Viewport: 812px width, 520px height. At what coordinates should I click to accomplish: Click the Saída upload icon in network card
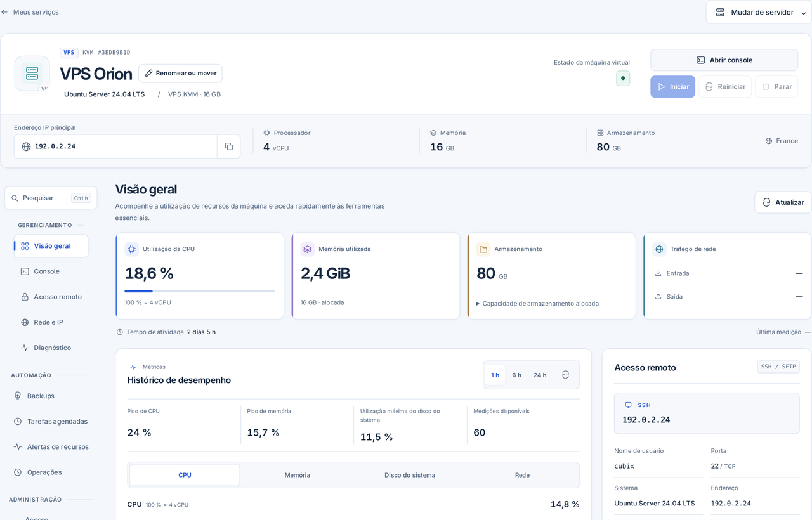coord(658,296)
